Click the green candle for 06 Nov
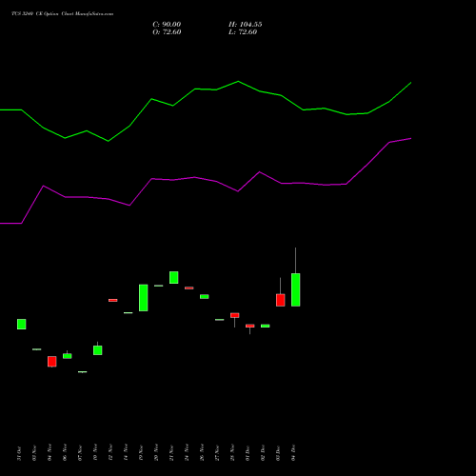The width and height of the screenshot is (476, 476). click(x=68, y=356)
